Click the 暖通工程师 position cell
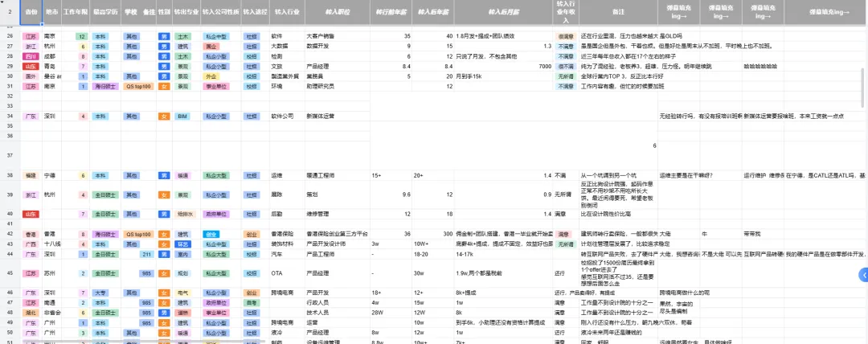Viewport: 868px width, 344px height. (337, 175)
